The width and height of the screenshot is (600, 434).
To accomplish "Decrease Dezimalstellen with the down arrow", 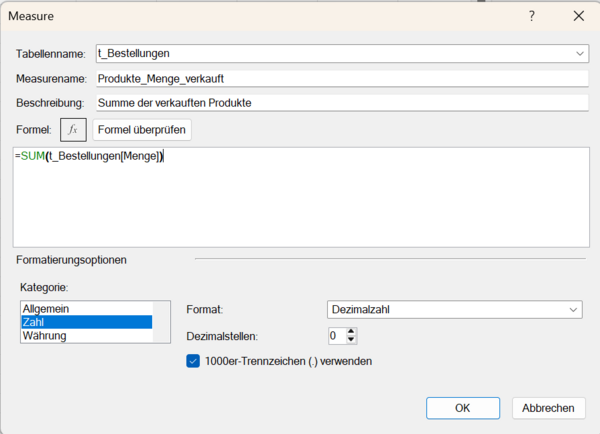I will coord(351,340).
